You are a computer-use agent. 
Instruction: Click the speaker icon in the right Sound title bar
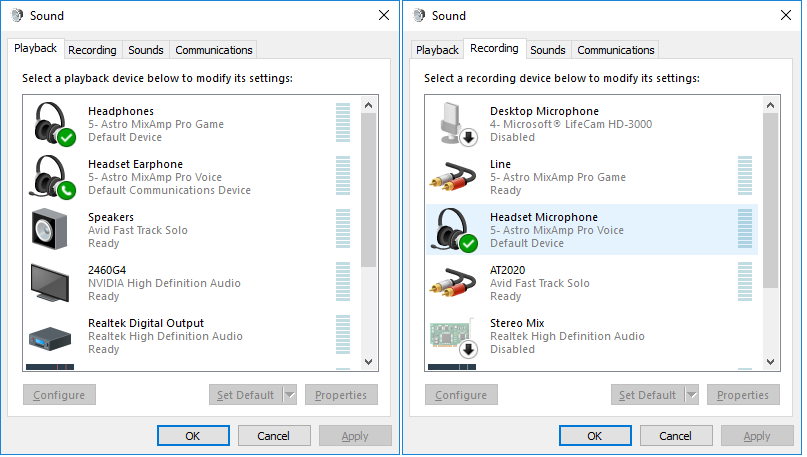tap(419, 15)
